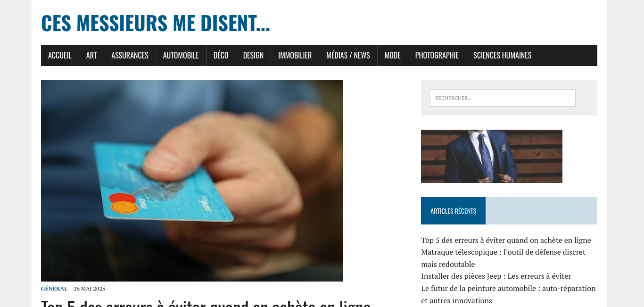Image resolution: width=644 pixels, height=307 pixels.
Task: Open the Photographie section
Action: (x=437, y=55)
